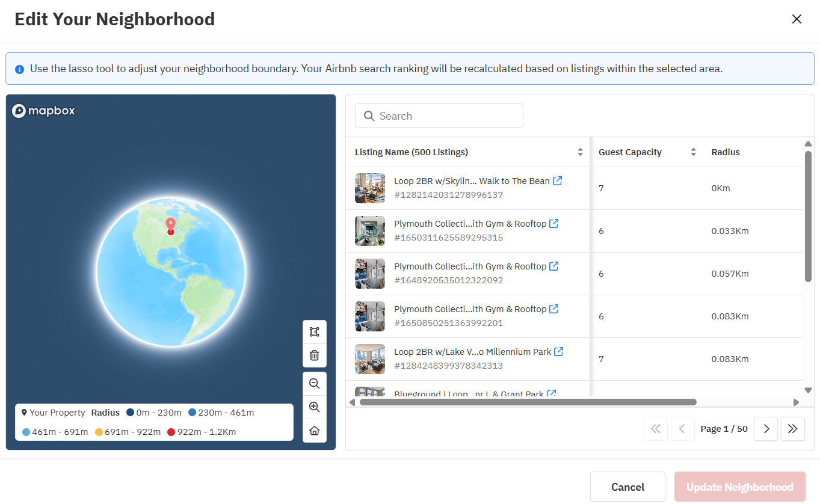Screen dimensions: 820x504
Task: Click the red property pin on globe
Action: (x=170, y=226)
